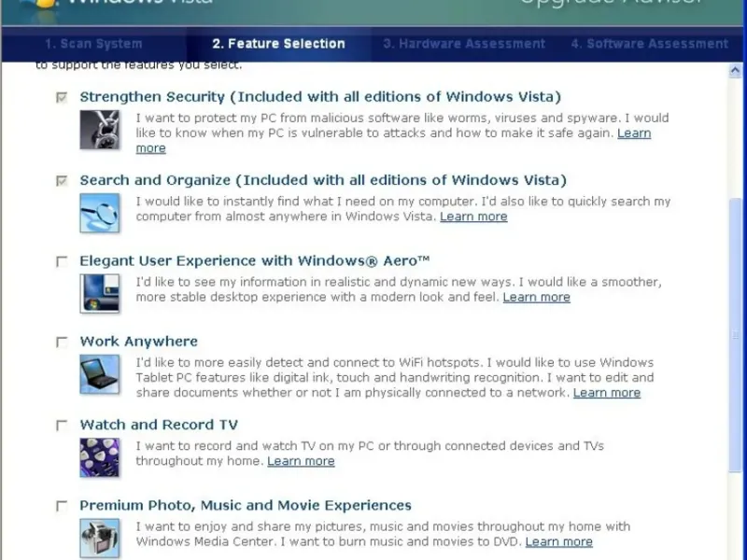
Task: Click the Work Anywhere heading
Action: point(138,342)
